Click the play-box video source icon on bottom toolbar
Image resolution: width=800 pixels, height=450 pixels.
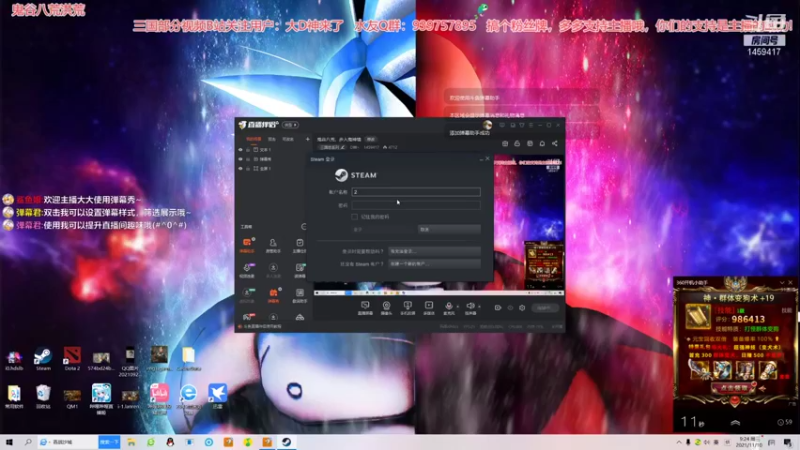coord(429,307)
